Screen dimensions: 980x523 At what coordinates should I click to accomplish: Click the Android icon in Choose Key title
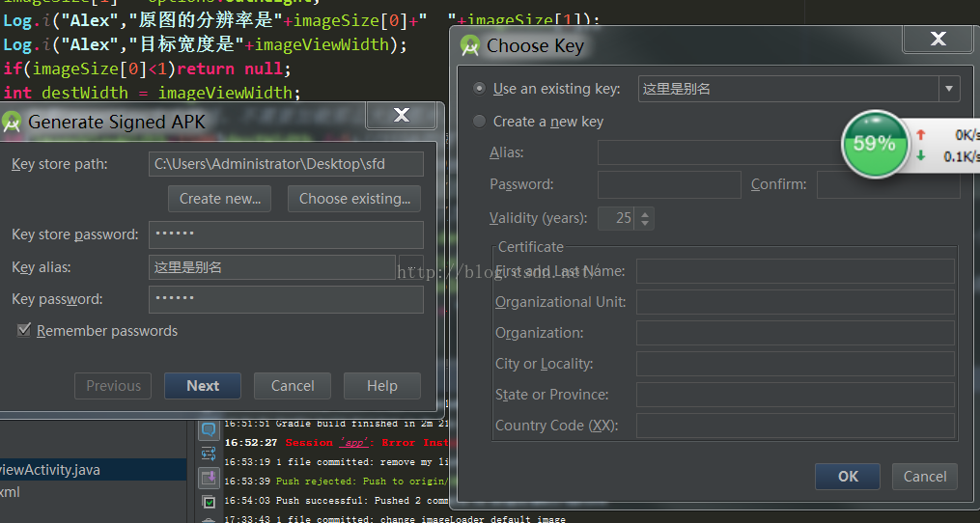470,45
